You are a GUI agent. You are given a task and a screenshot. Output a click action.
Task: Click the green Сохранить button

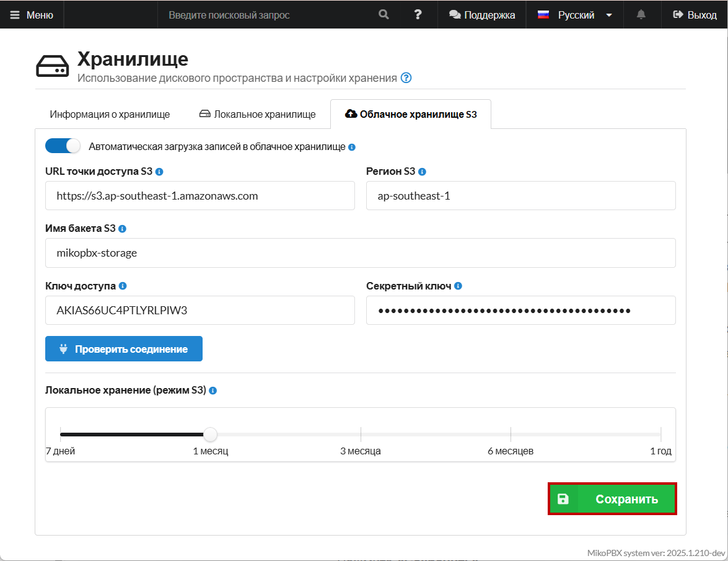pyautogui.click(x=612, y=499)
